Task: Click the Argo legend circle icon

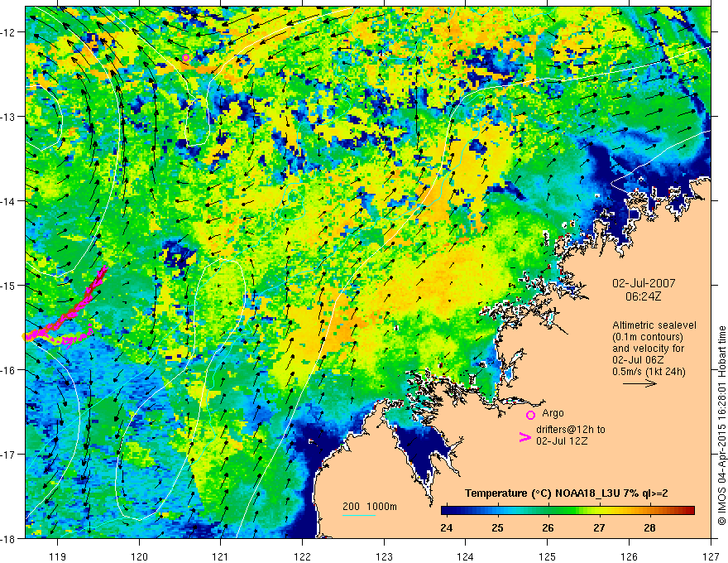Action: coord(530,415)
